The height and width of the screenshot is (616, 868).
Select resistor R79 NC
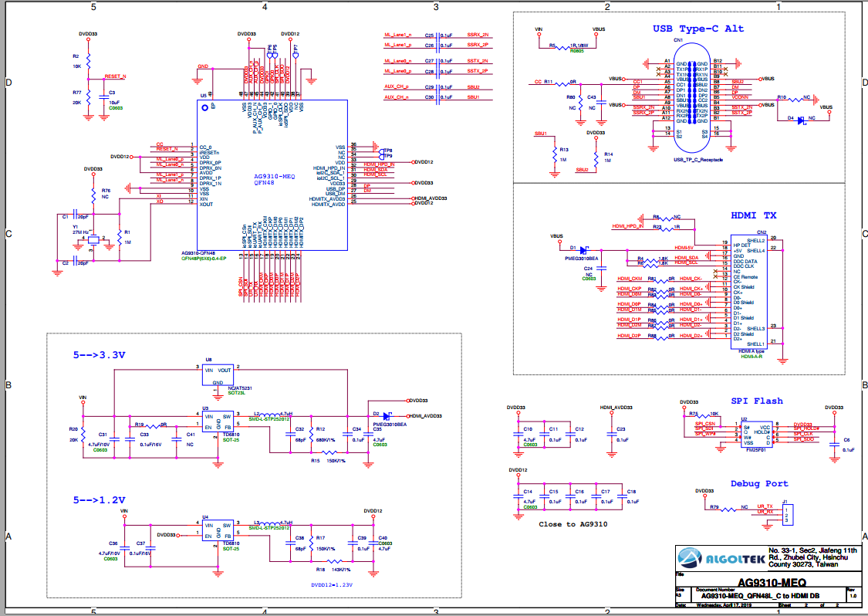(730, 508)
